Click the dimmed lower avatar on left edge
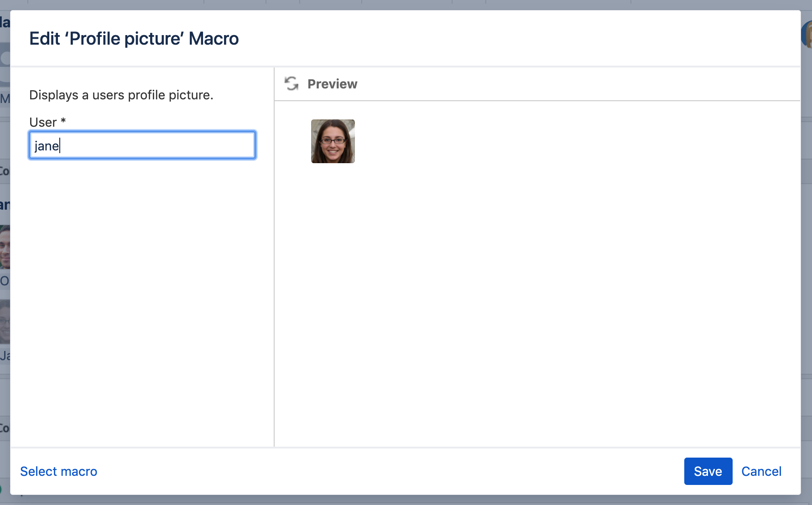The width and height of the screenshot is (812, 505). tap(5, 321)
